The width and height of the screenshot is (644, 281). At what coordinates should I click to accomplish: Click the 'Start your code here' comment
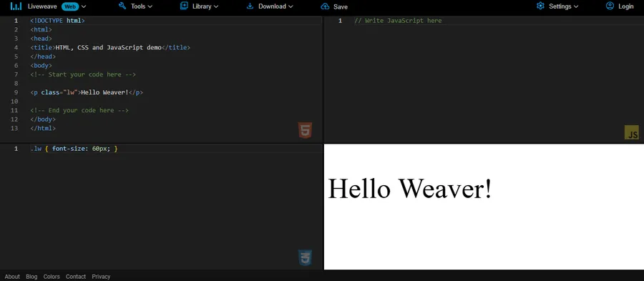[83, 74]
